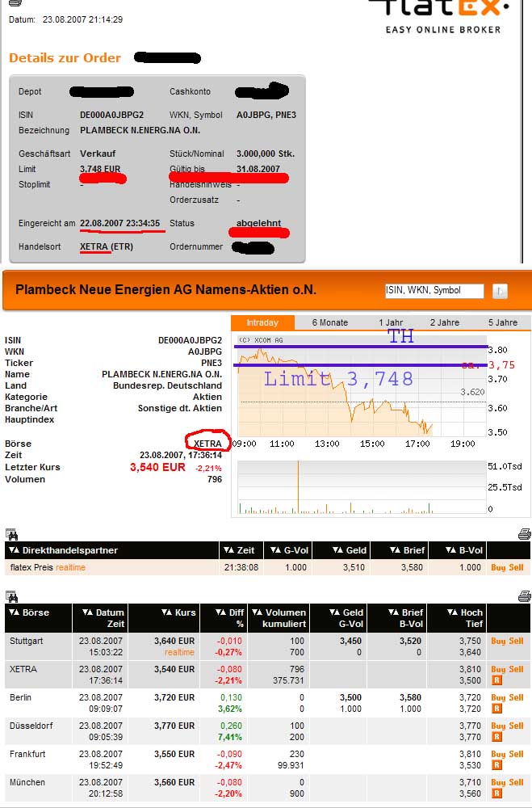This screenshot has width=532, height=808.
Task: Sort Direkthandelspartner table by G-Vol
Action: pyautogui.click(x=276, y=550)
